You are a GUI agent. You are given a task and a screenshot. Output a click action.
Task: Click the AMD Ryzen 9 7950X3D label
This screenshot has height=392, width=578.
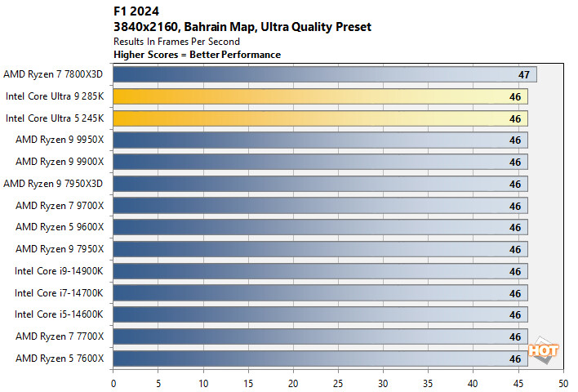(53, 184)
